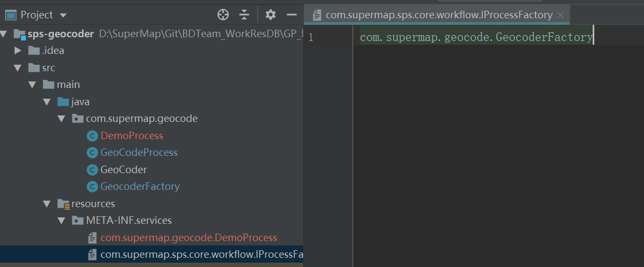This screenshot has width=644, height=267.
Task: Expand the .idea folder
Action: point(18,51)
